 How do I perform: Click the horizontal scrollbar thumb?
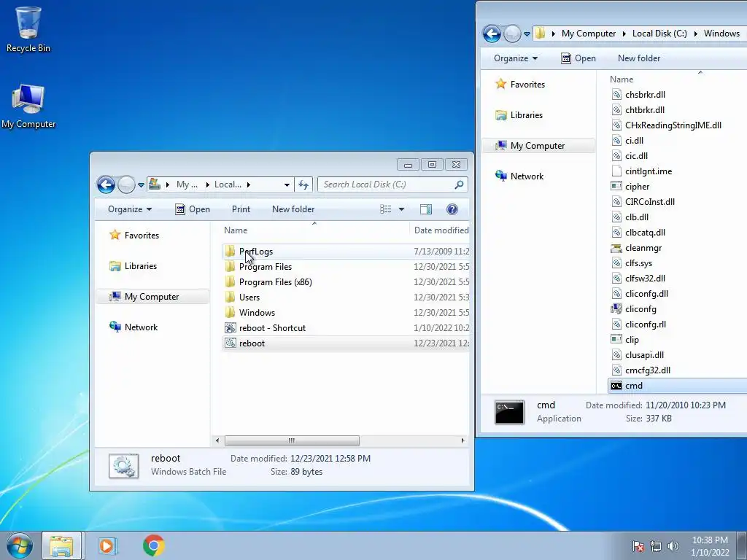pyautogui.click(x=292, y=440)
